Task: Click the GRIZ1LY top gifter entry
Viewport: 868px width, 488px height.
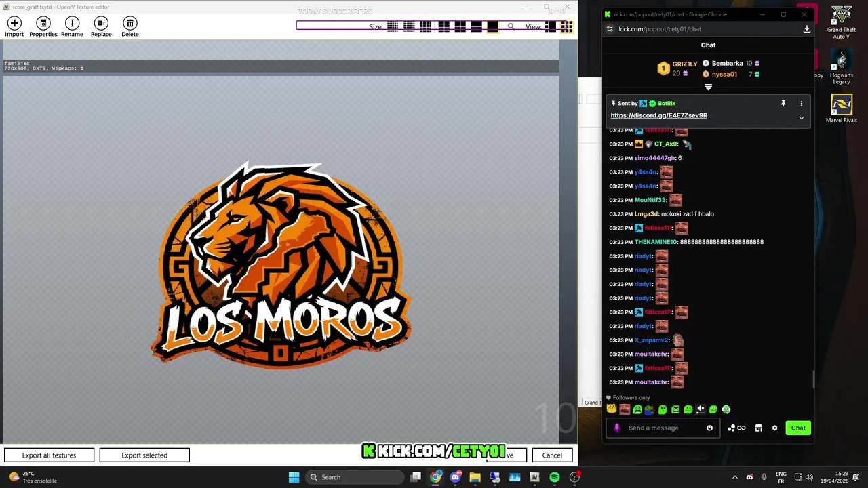Action: point(677,68)
